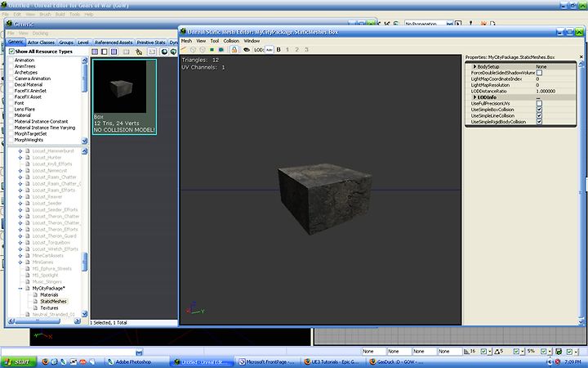Expand the BodySetup property
This screenshot has height=368, width=588.
[x=474, y=66]
